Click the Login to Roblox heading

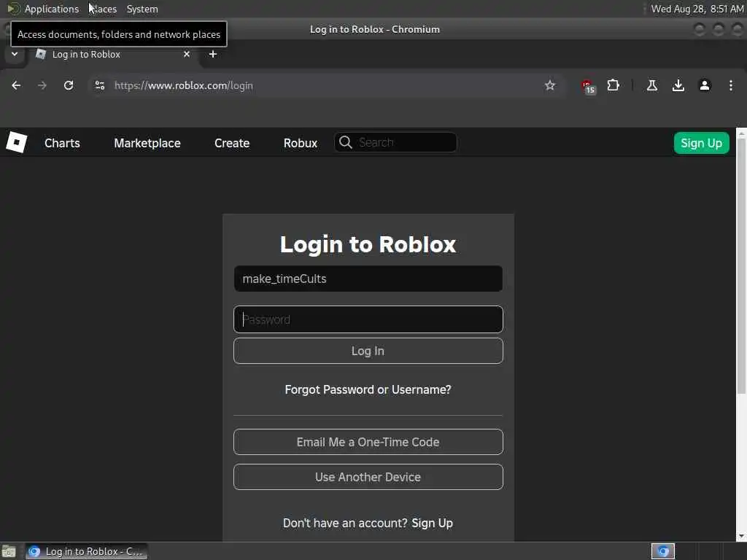(x=368, y=244)
